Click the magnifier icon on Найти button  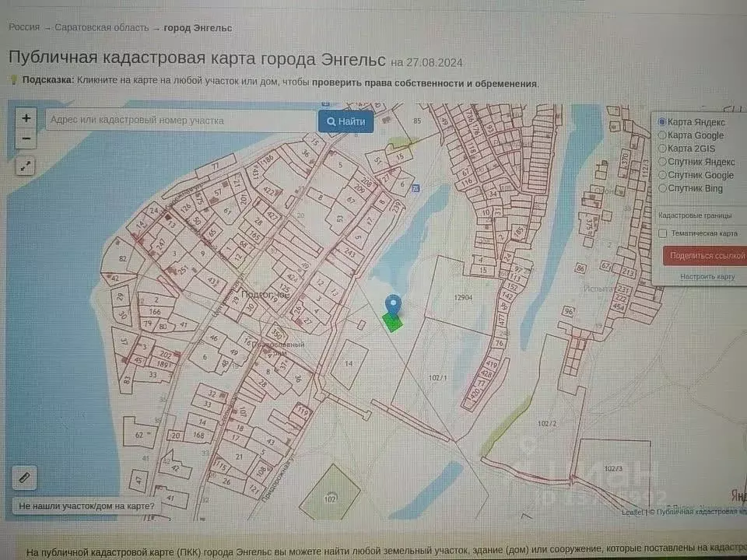coord(330,121)
